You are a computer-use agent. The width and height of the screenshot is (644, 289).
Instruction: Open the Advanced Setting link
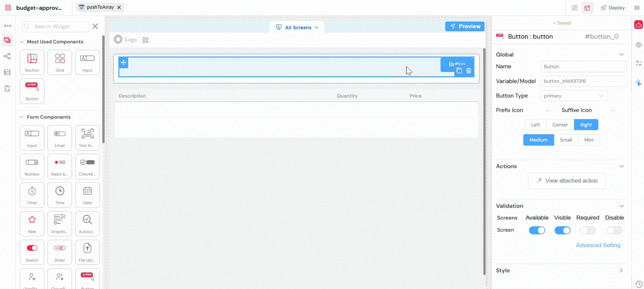point(598,245)
